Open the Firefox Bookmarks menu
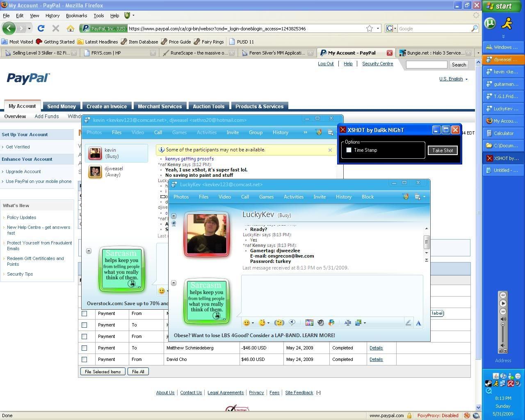This screenshot has width=525, height=420. 76,16
